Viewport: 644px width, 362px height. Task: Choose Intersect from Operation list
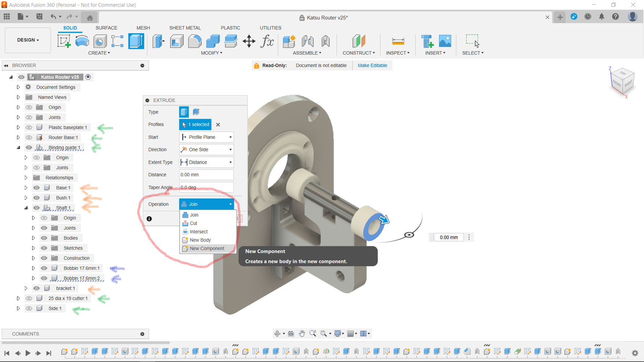point(208,232)
